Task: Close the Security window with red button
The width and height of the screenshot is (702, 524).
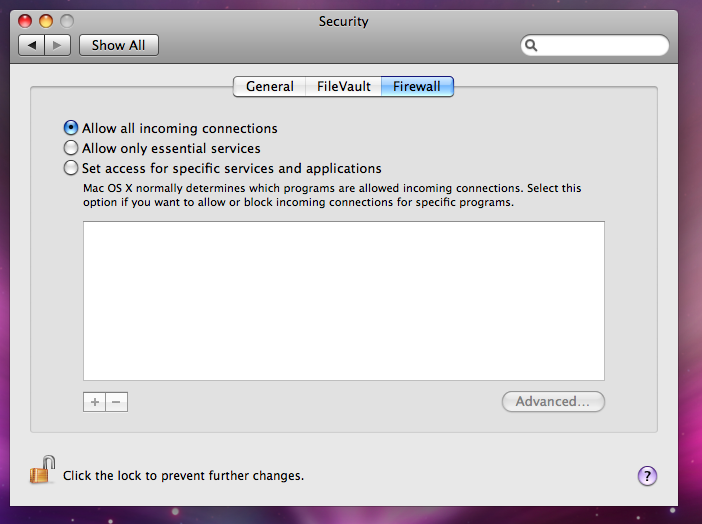Action: (25, 21)
